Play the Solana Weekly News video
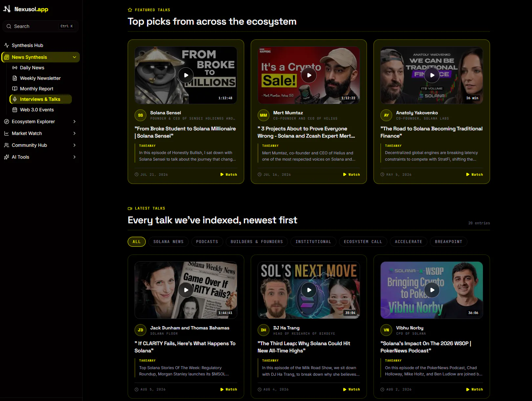Viewport: 532px width, 401px height. [186, 290]
